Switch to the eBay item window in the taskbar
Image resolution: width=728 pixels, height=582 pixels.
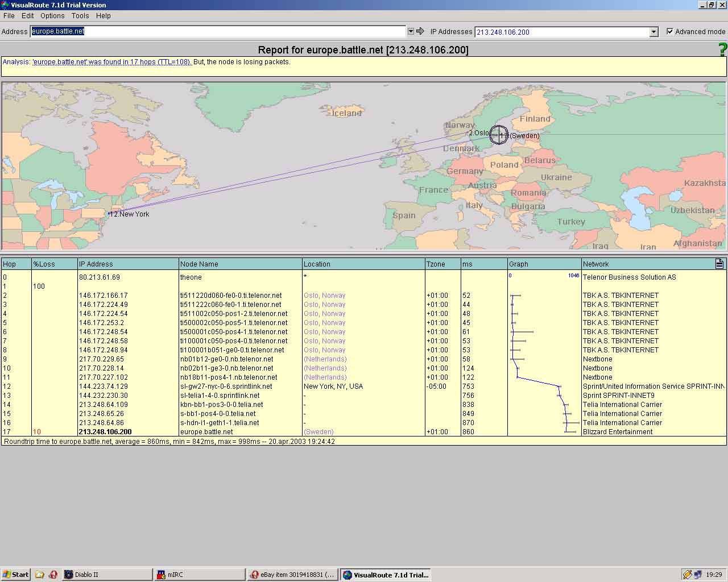(293, 575)
